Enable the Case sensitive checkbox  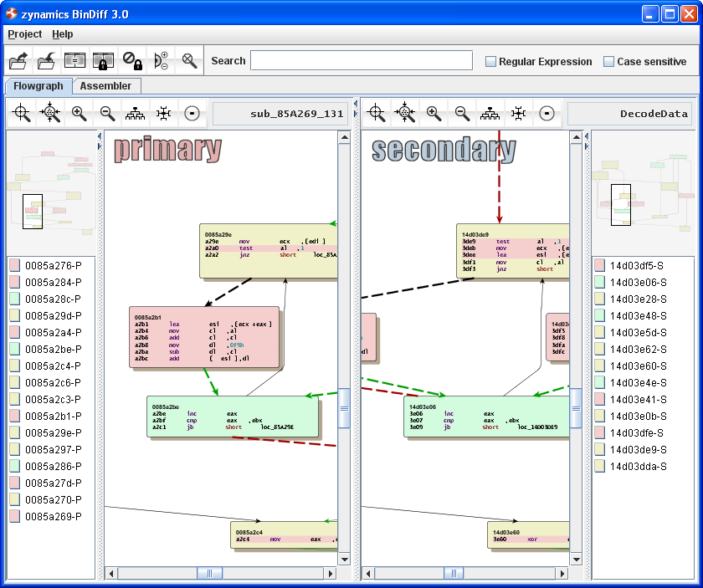609,61
